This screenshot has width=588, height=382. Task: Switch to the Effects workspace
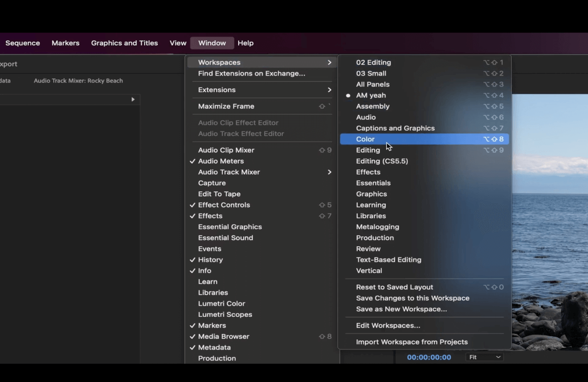424,172
